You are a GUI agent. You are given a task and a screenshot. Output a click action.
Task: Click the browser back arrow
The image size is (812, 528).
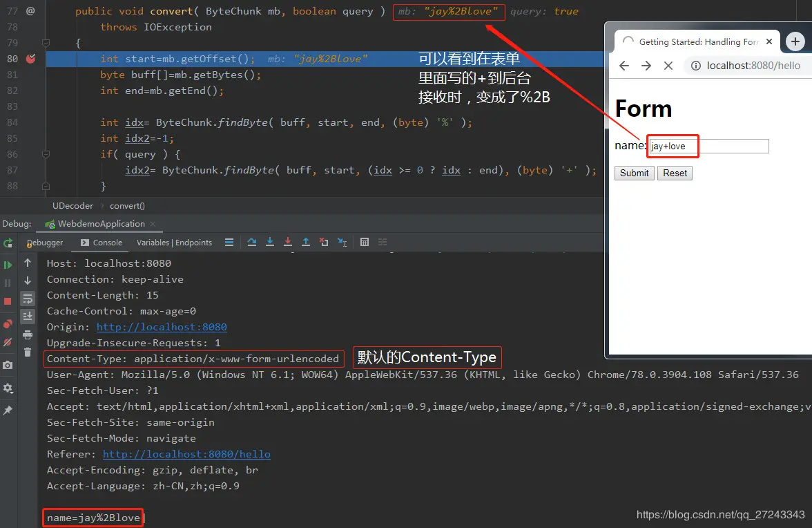click(624, 66)
